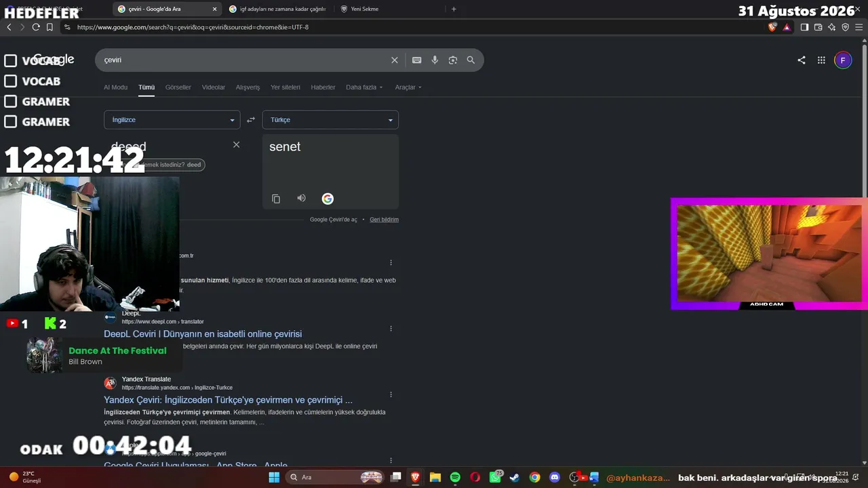Search the translation with the Google icon

point(328,199)
